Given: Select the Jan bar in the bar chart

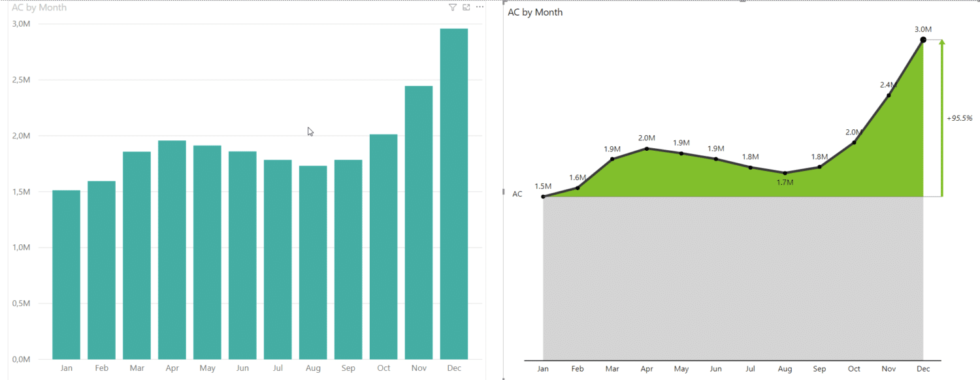Looking at the screenshot, I should pyautogui.click(x=66, y=275).
